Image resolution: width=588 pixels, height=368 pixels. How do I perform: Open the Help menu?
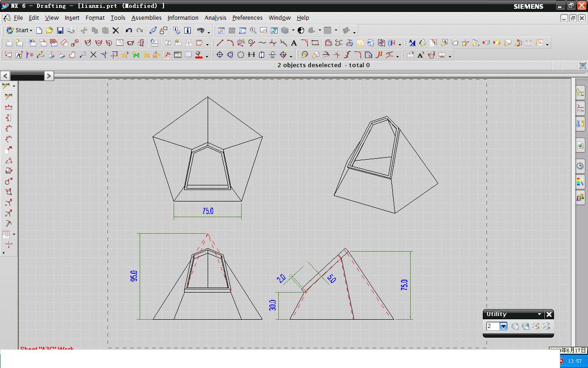(x=303, y=18)
